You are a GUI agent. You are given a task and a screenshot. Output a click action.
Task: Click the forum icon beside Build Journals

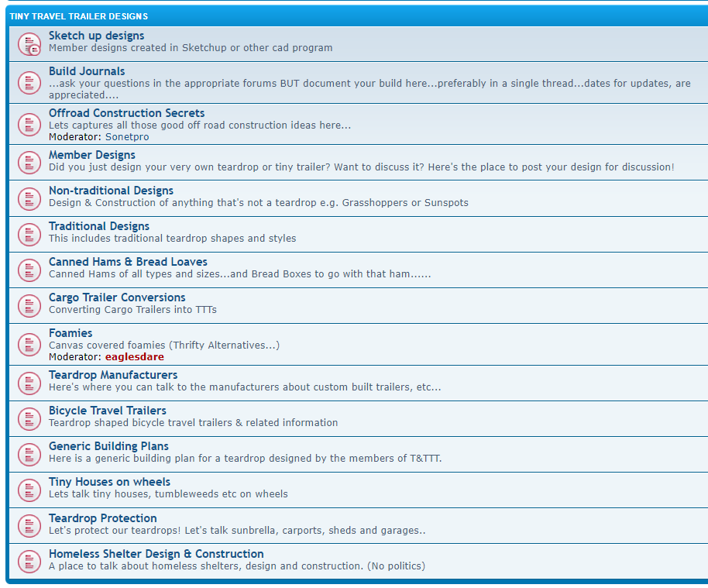coord(29,83)
